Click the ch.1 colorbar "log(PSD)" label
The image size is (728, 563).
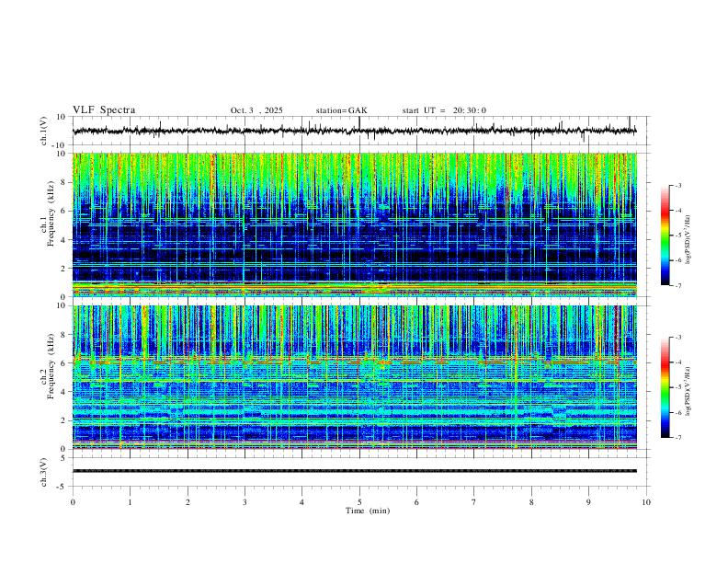(688, 239)
